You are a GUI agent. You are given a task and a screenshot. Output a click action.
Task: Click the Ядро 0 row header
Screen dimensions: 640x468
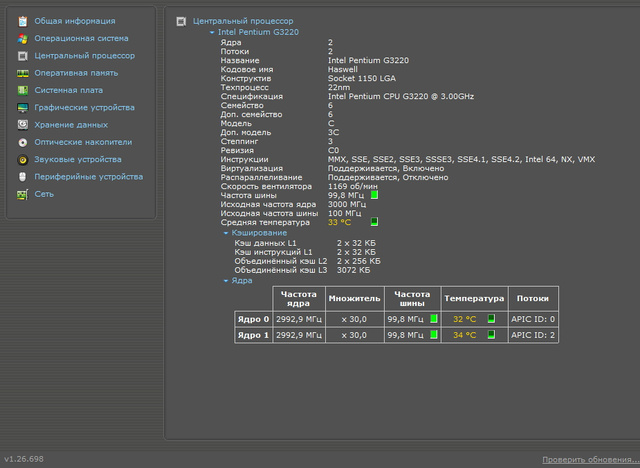tap(253, 319)
